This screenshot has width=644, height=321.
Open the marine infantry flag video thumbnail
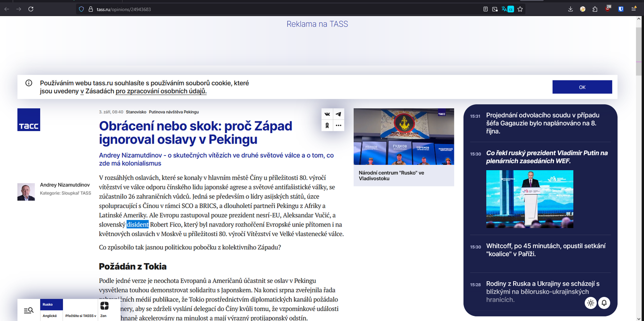click(x=404, y=137)
